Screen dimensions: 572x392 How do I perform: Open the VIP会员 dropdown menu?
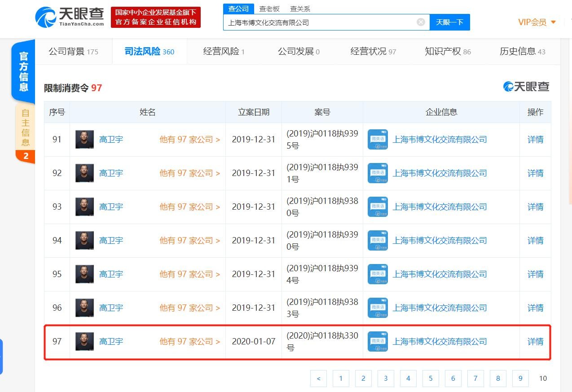pyautogui.click(x=537, y=22)
